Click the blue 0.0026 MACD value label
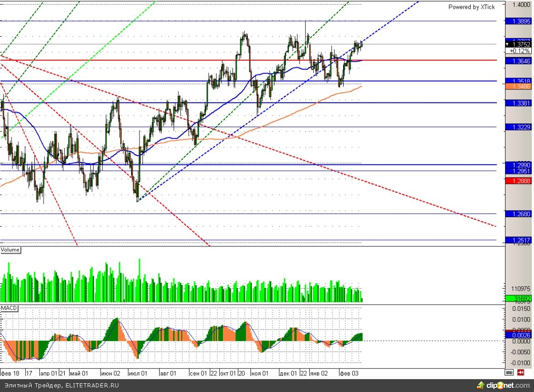The width and height of the screenshot is (534, 392). [518, 336]
